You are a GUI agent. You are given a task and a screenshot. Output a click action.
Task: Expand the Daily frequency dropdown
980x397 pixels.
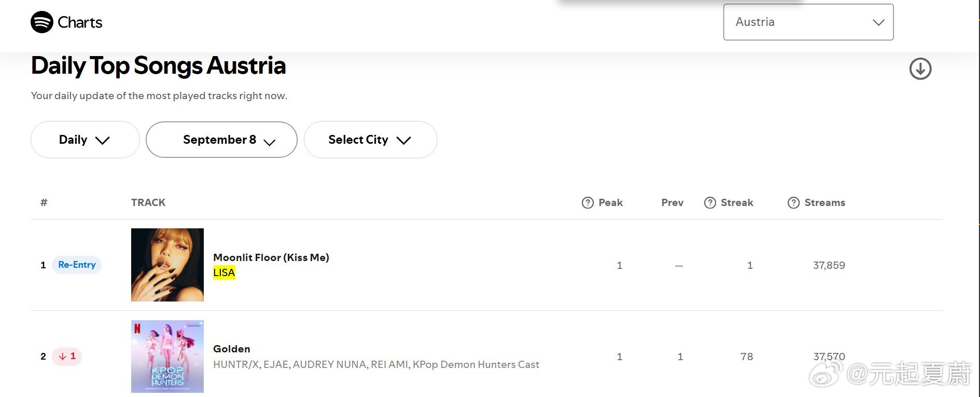point(85,140)
